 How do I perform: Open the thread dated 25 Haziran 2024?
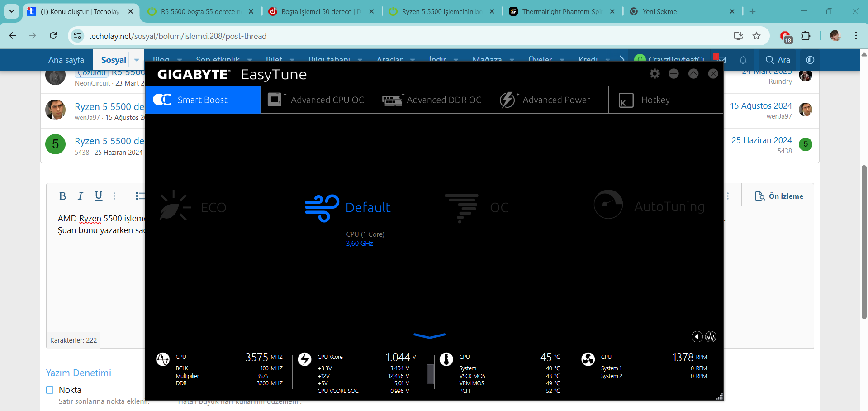pyautogui.click(x=762, y=140)
